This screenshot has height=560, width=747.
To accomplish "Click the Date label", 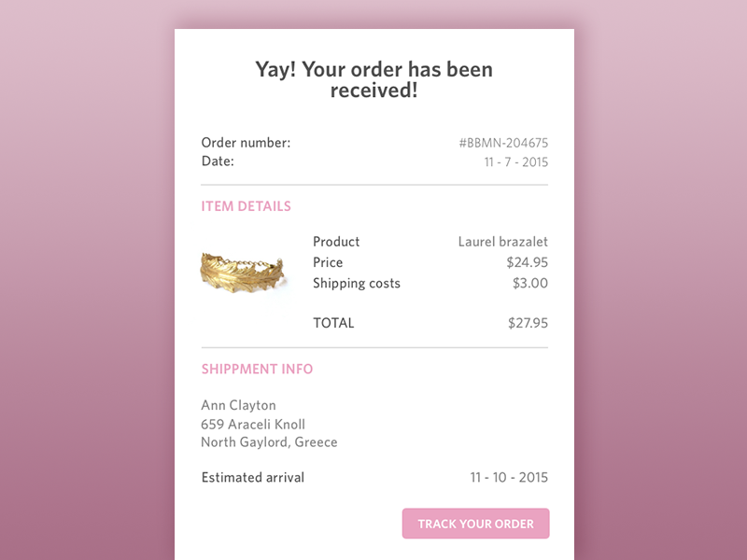I will 218,161.
